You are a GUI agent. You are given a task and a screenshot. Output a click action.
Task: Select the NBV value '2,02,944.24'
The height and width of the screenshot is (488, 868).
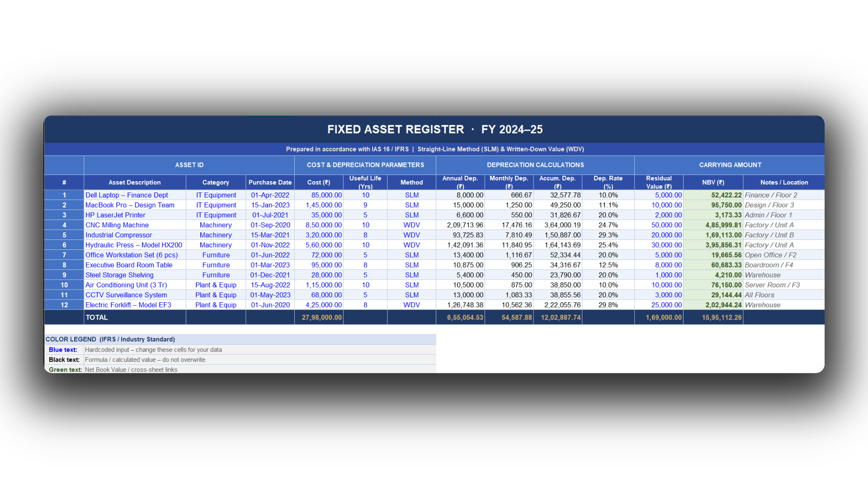point(713,305)
